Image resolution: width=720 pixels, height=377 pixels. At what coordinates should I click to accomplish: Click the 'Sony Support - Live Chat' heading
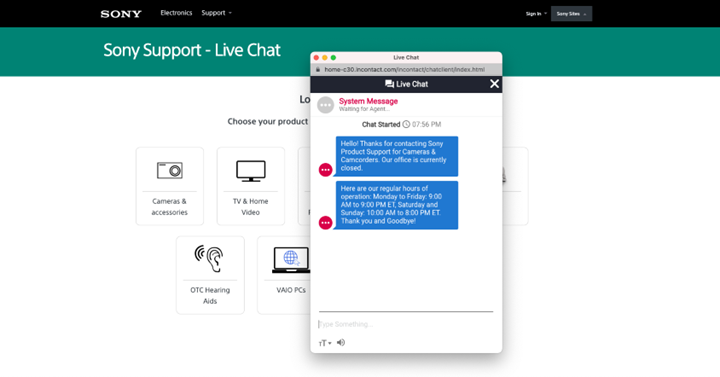(x=191, y=50)
